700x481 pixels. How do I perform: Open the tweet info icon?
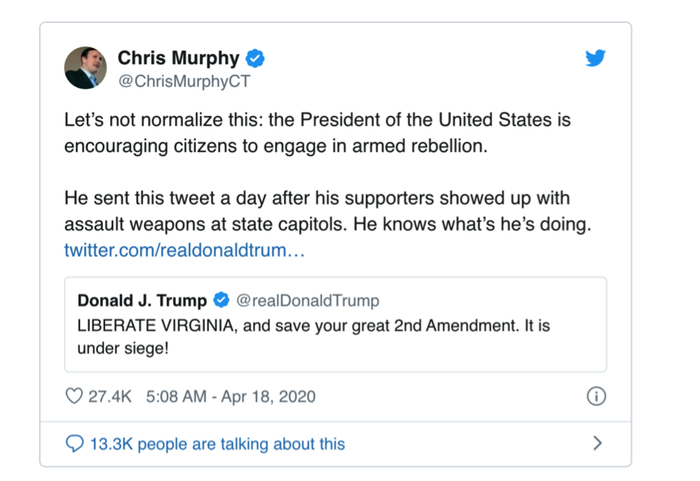pos(596,396)
